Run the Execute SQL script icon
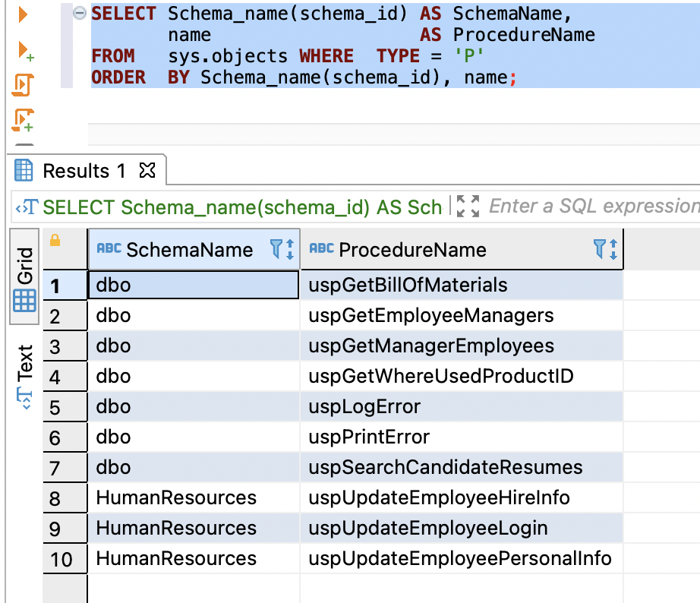The image size is (700, 603). (23, 84)
